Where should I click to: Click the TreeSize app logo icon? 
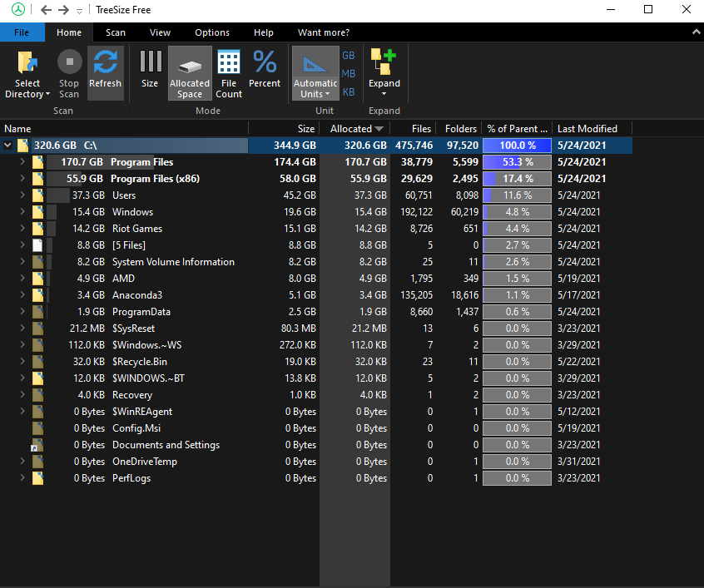pos(18,9)
